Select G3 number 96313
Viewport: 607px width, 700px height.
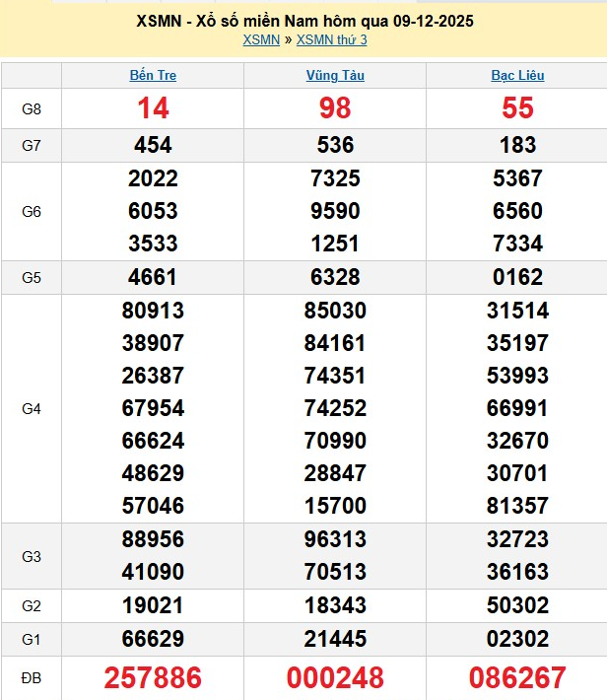pos(335,539)
